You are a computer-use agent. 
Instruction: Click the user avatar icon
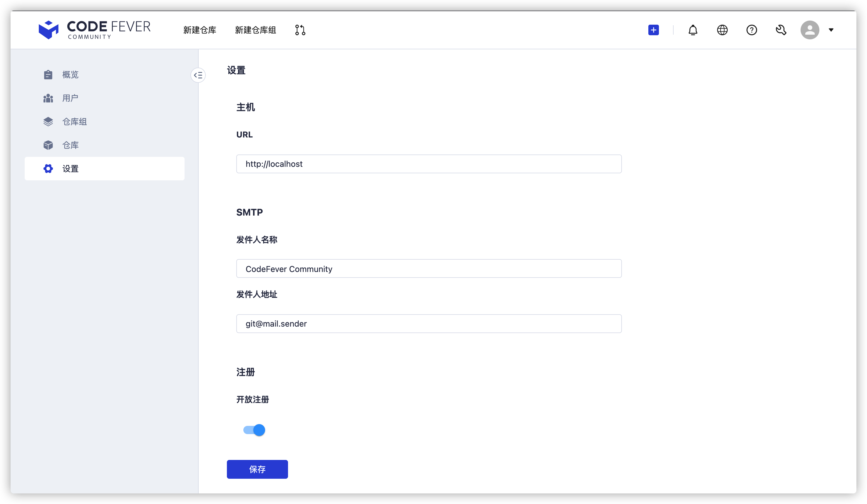tap(810, 30)
